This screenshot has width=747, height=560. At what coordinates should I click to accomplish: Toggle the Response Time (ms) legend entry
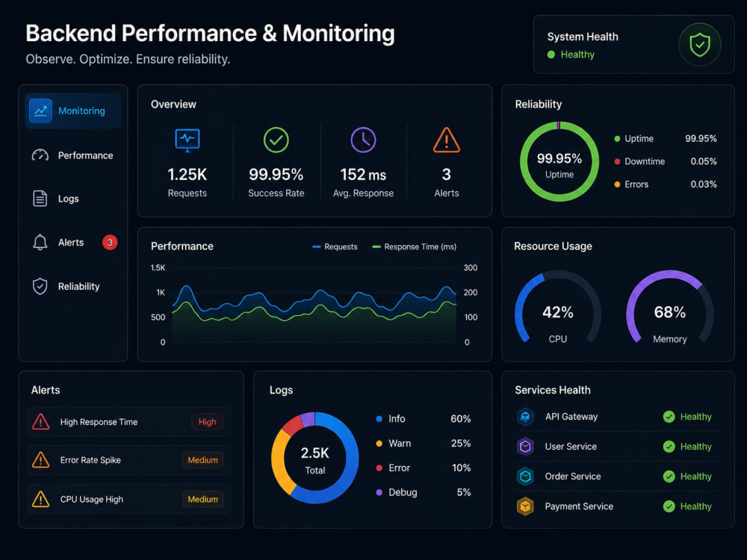pyautogui.click(x=414, y=246)
